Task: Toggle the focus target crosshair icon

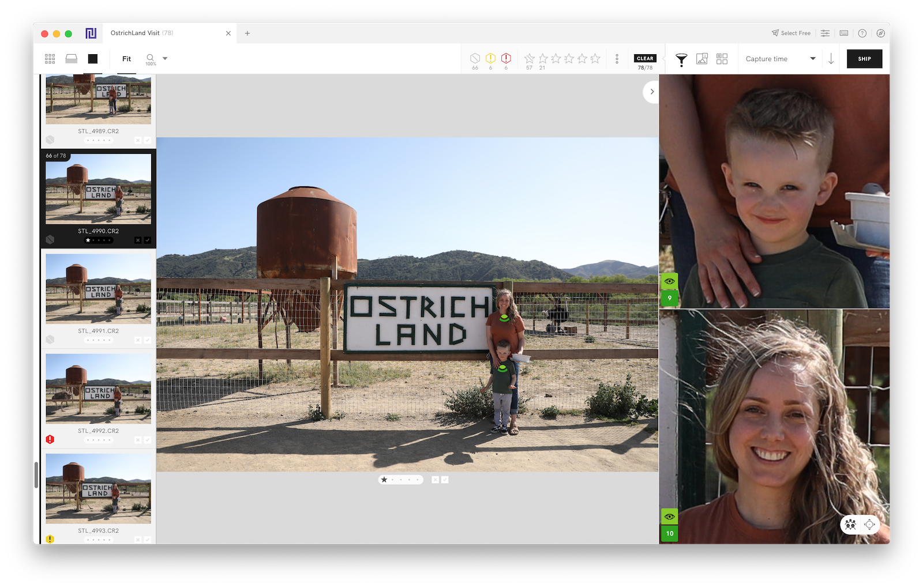Action: click(x=869, y=525)
